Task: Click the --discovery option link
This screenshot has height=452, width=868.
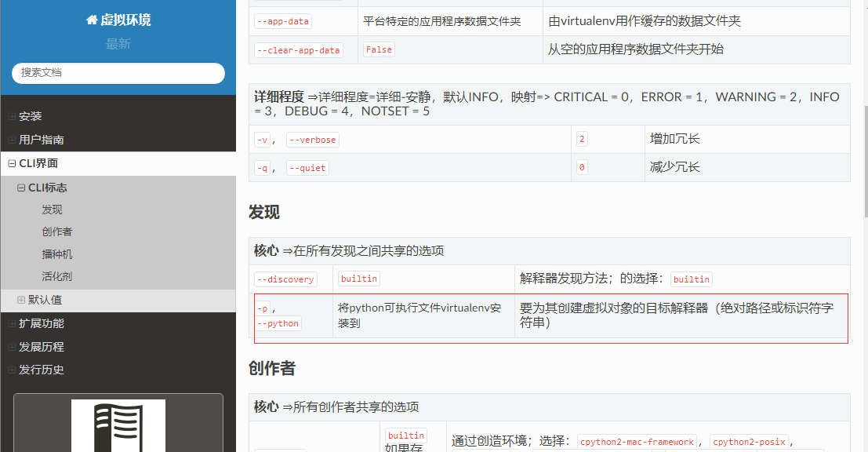Action: coord(285,279)
